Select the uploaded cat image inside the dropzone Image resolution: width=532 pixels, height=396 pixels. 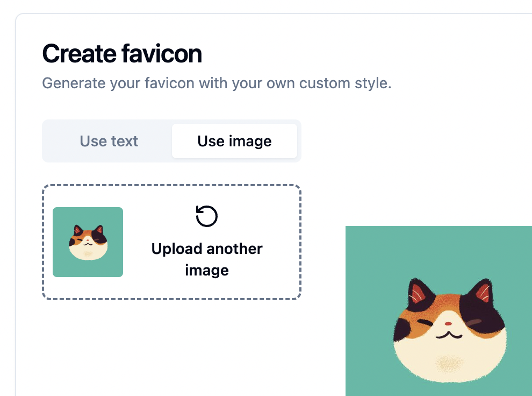pos(88,242)
